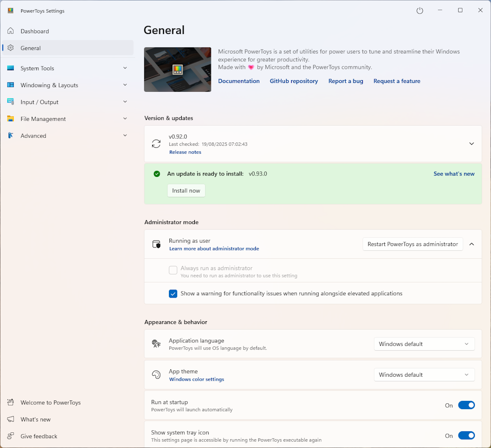
Task: Click the Application language globe icon
Action: pos(156,344)
